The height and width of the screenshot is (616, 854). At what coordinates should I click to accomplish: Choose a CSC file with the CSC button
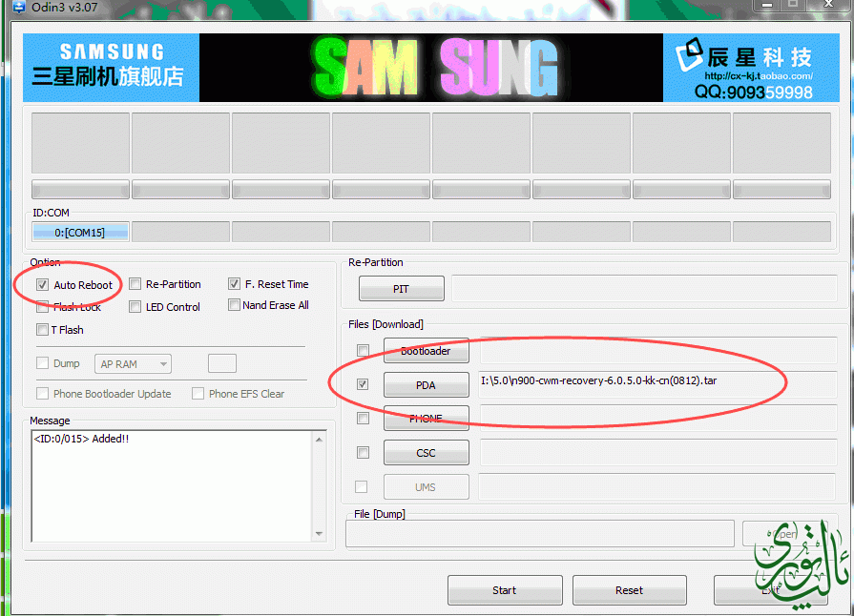[426, 453]
